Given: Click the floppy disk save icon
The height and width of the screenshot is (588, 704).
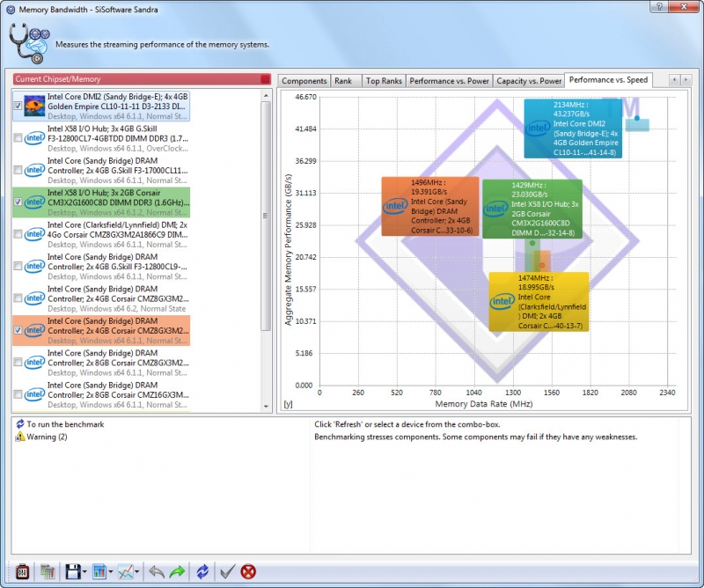Looking at the screenshot, I should click(x=73, y=571).
